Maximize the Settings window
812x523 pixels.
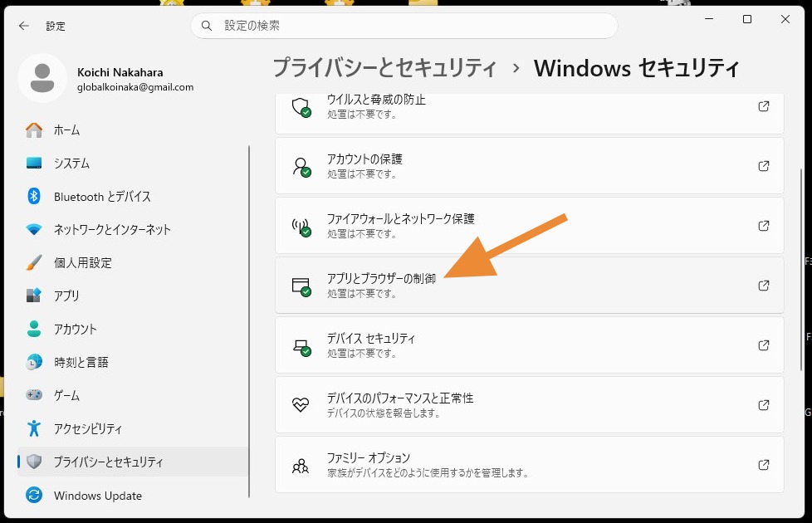point(746,19)
